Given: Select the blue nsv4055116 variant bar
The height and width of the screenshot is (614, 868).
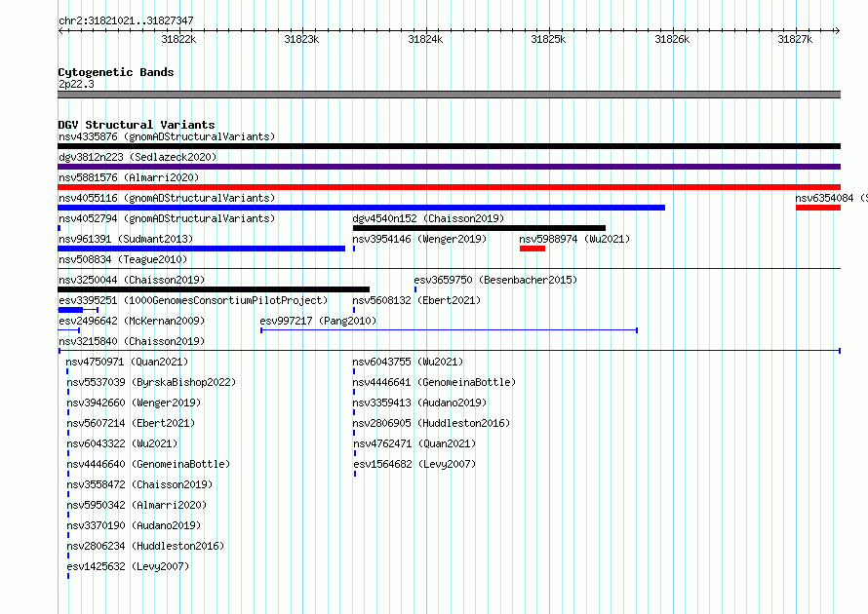Looking at the screenshot, I should pyautogui.click(x=362, y=208).
